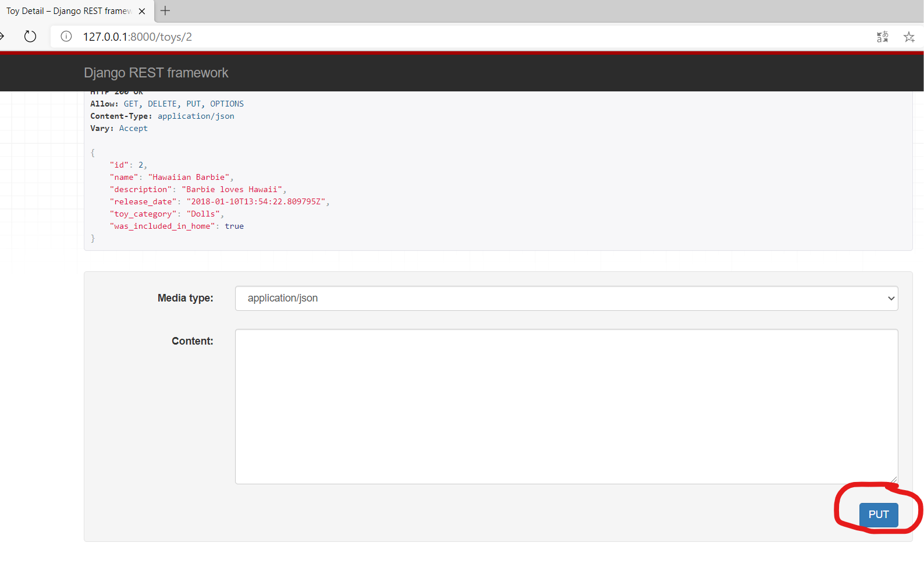The width and height of the screenshot is (924, 585).
Task: Close the Toy Detail tab
Action: tap(142, 11)
